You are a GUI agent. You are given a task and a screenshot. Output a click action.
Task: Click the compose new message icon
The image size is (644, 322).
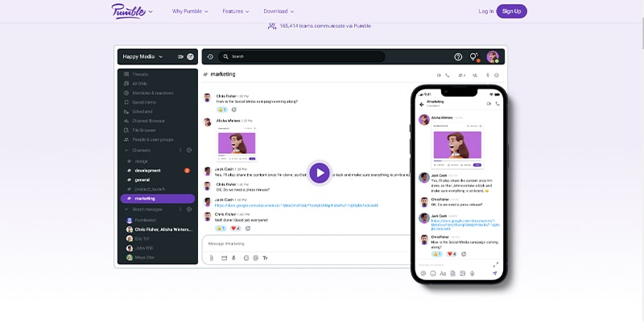tap(191, 56)
